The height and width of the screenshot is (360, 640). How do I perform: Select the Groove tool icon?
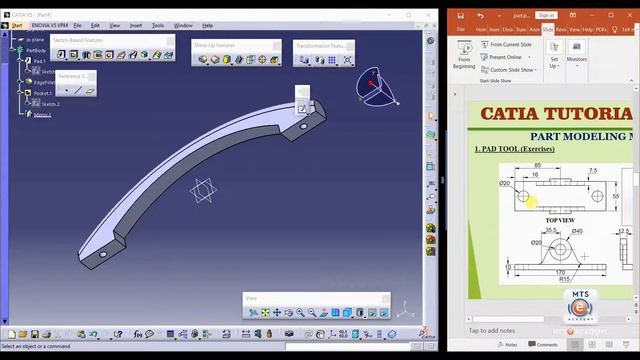click(98, 55)
